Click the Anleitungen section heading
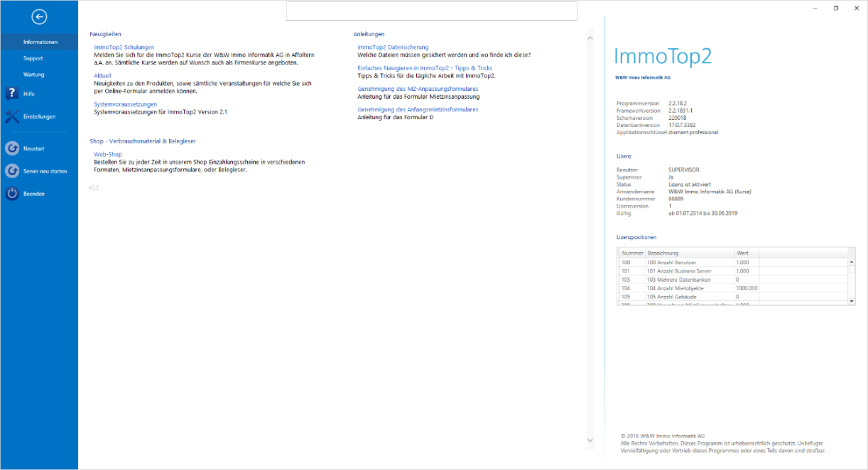The width and height of the screenshot is (868, 470). coord(369,34)
